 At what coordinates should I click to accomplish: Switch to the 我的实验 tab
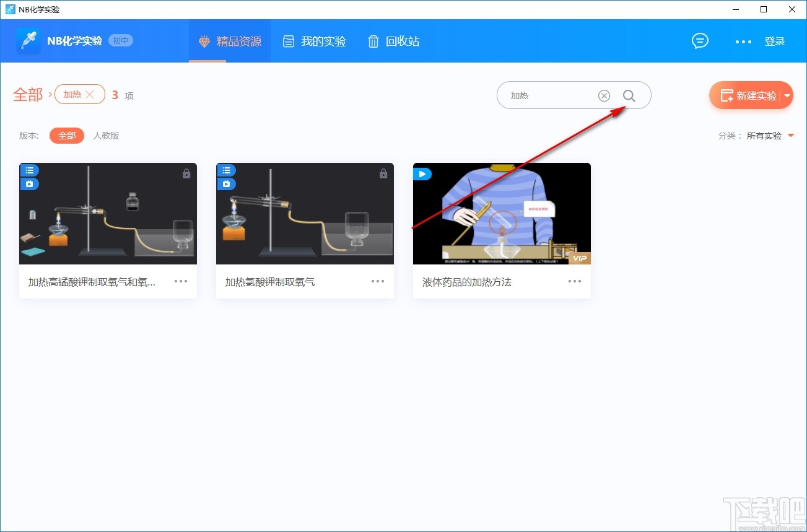tap(314, 41)
